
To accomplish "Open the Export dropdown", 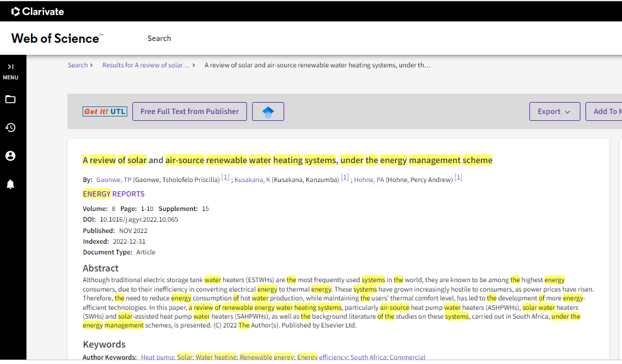I will [x=554, y=111].
